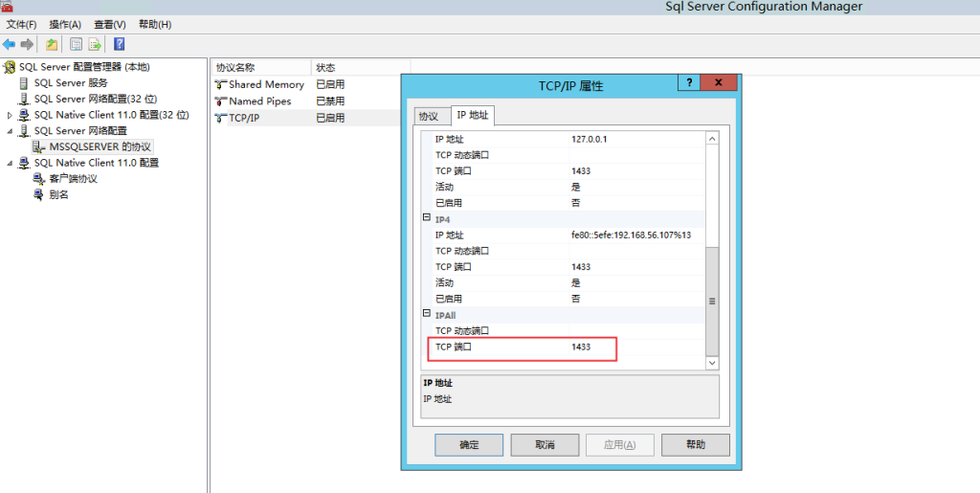Expand SQL Native Client 11.0 配置(32 位) node

coord(10,115)
